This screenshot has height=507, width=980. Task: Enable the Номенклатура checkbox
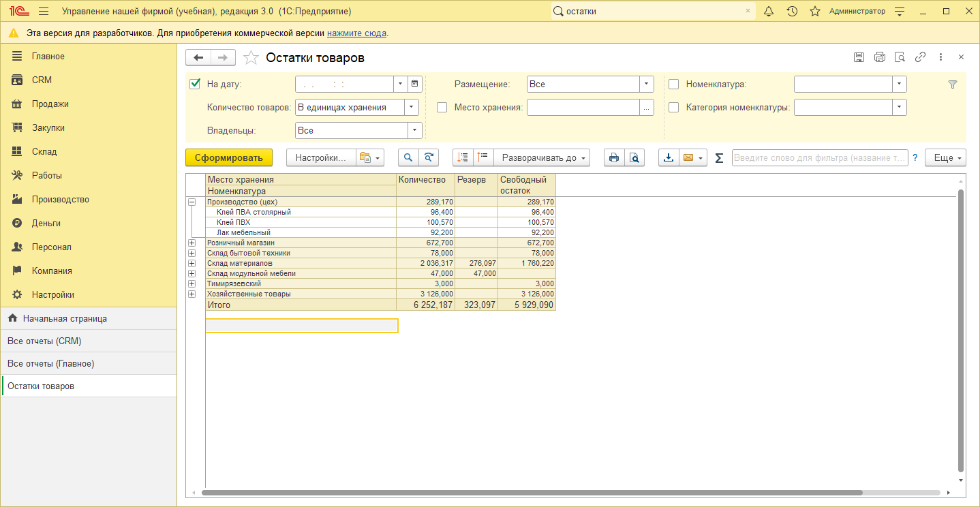[x=674, y=84]
